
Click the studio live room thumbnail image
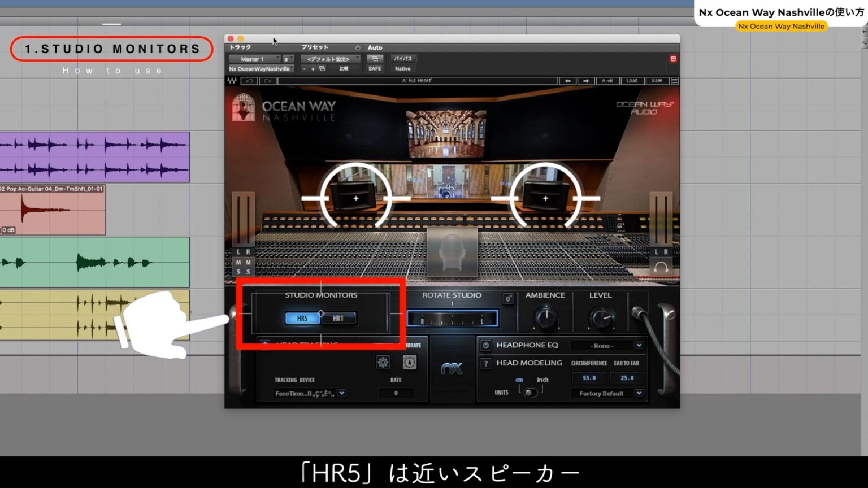(x=446, y=133)
